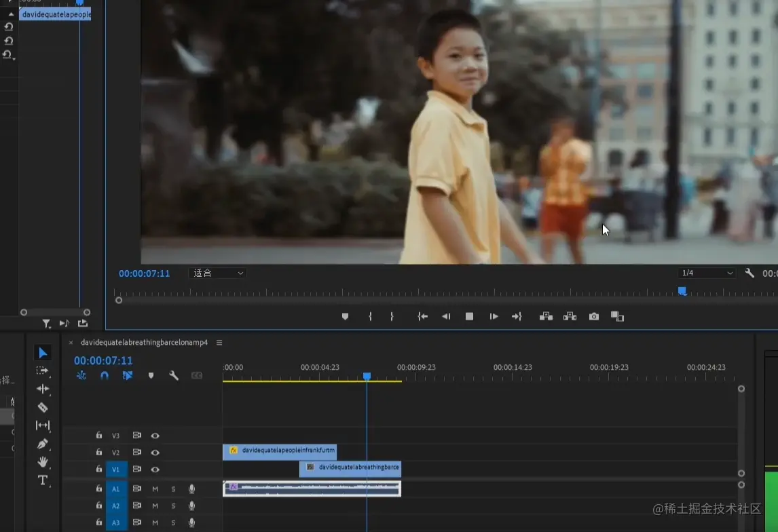Mute audio track A1
The width and height of the screenshot is (778, 532).
pyautogui.click(x=155, y=489)
